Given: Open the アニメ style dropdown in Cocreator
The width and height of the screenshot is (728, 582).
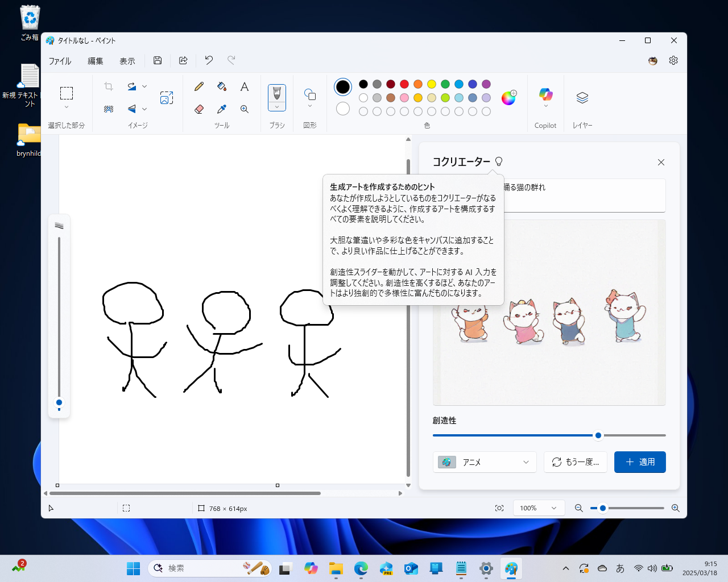Looking at the screenshot, I should coord(485,462).
